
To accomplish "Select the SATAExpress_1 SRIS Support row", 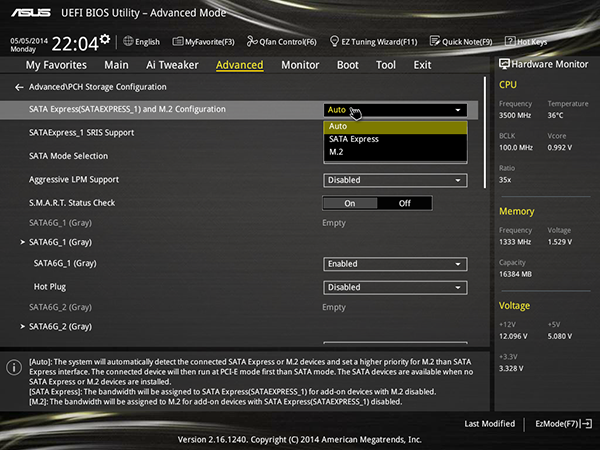I will [82, 133].
